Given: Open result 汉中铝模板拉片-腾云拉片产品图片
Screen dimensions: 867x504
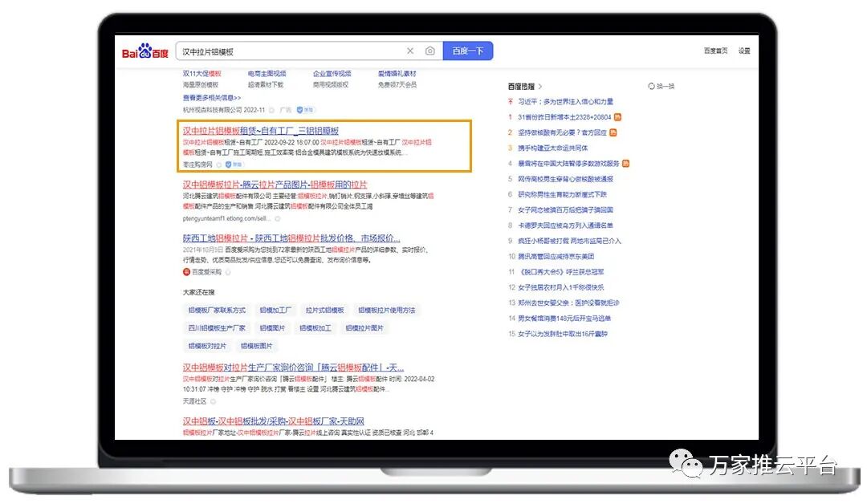Looking at the screenshot, I should (275, 185).
